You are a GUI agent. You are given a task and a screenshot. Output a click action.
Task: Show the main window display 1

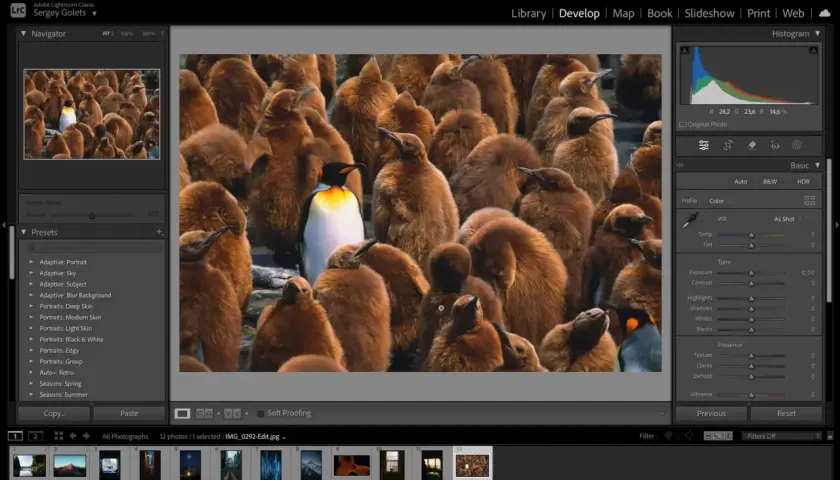(16, 436)
